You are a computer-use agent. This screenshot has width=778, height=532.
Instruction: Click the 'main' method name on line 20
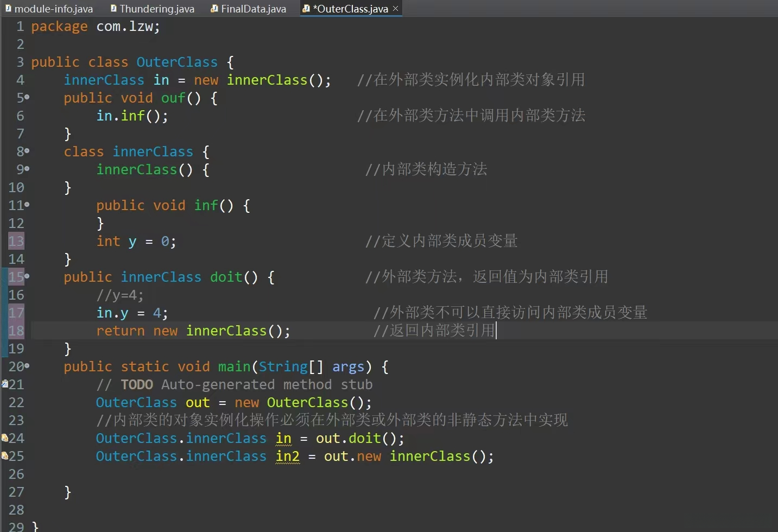(x=234, y=366)
